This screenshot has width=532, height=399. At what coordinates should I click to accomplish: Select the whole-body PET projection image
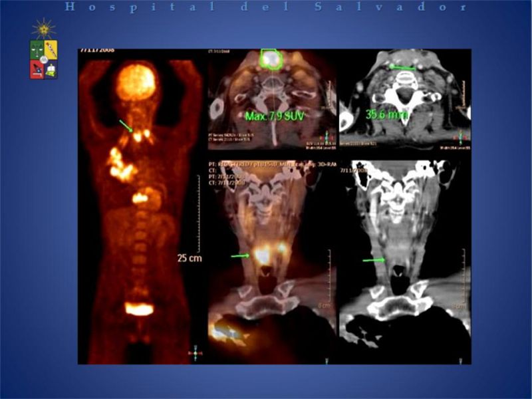coord(142,207)
